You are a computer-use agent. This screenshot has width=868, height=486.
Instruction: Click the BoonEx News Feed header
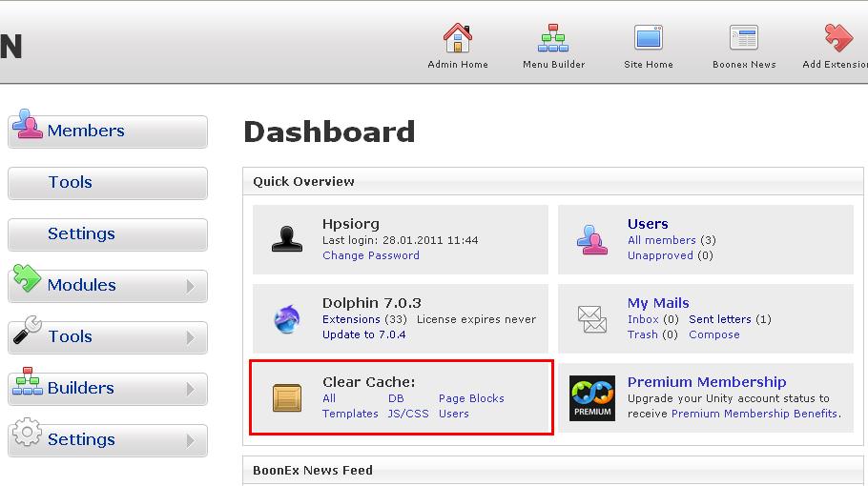[552, 471]
